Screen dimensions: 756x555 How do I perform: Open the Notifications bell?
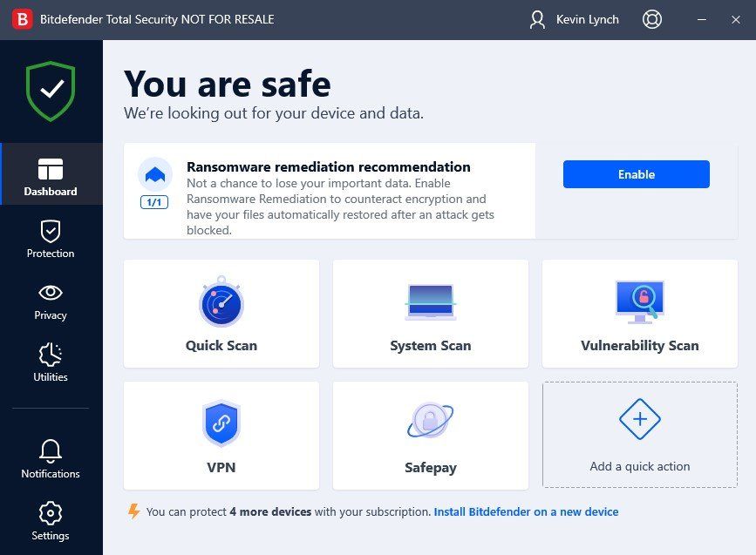coord(50,460)
